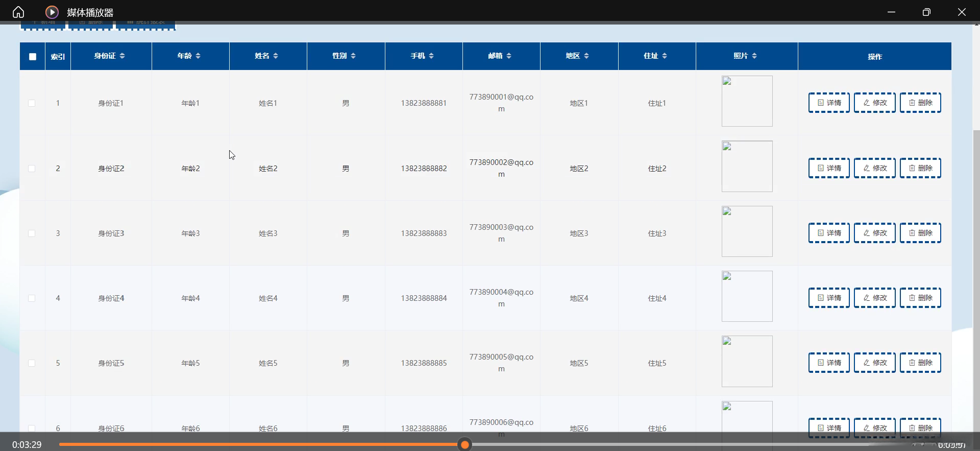Image resolution: width=980 pixels, height=451 pixels.
Task: Click 修改 for the 地区4 row
Action: click(x=875, y=298)
